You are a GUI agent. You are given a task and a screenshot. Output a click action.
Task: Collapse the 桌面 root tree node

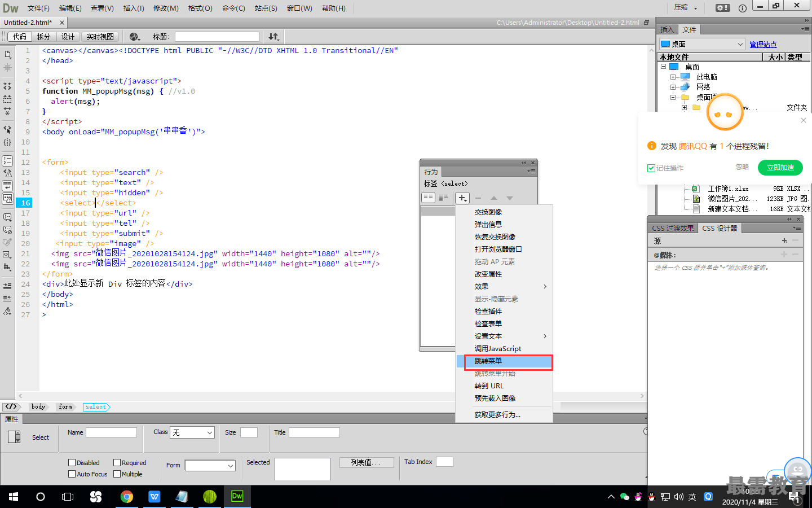pyautogui.click(x=663, y=67)
